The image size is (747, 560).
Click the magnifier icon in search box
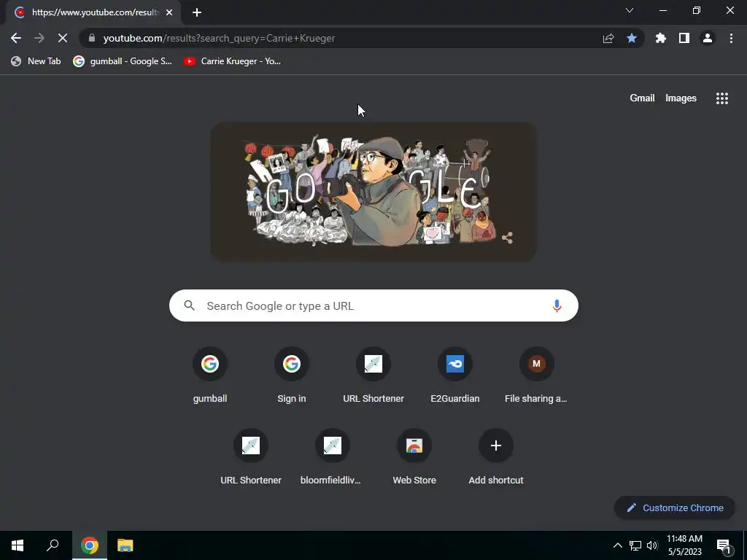tap(189, 306)
